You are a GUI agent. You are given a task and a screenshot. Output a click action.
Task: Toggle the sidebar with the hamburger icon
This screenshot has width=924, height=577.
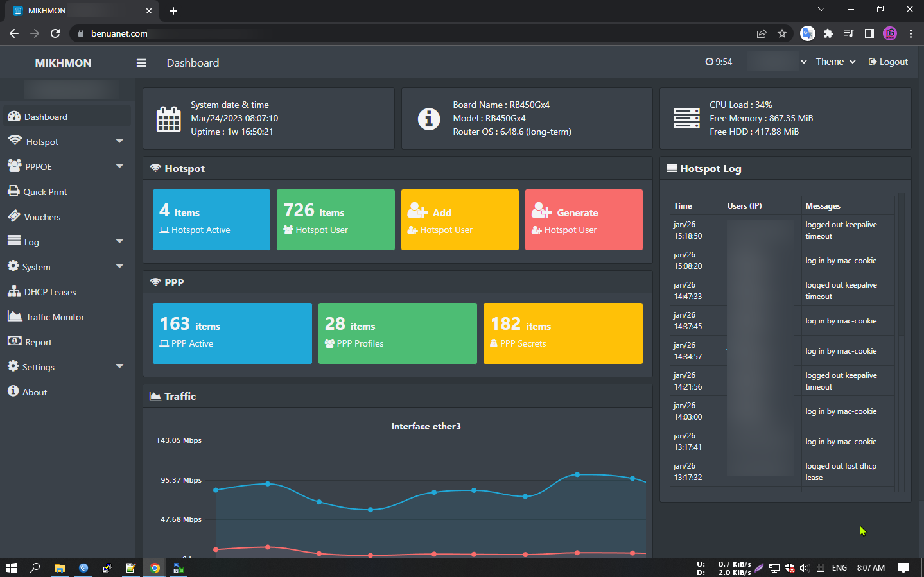tap(141, 63)
